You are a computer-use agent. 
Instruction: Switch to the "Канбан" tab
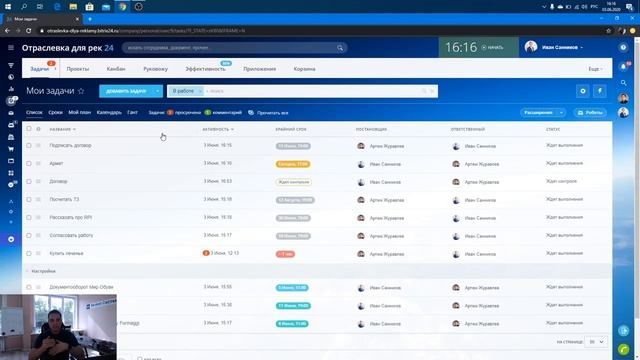coord(116,69)
